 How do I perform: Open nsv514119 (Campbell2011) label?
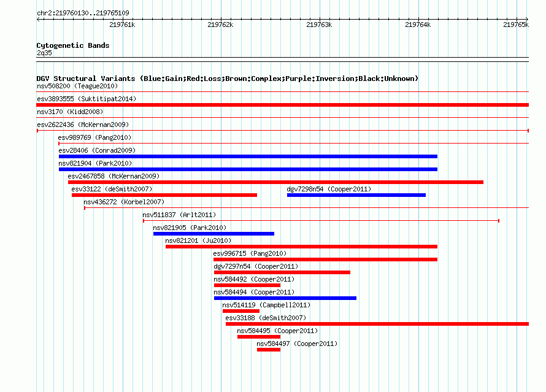click(x=266, y=305)
